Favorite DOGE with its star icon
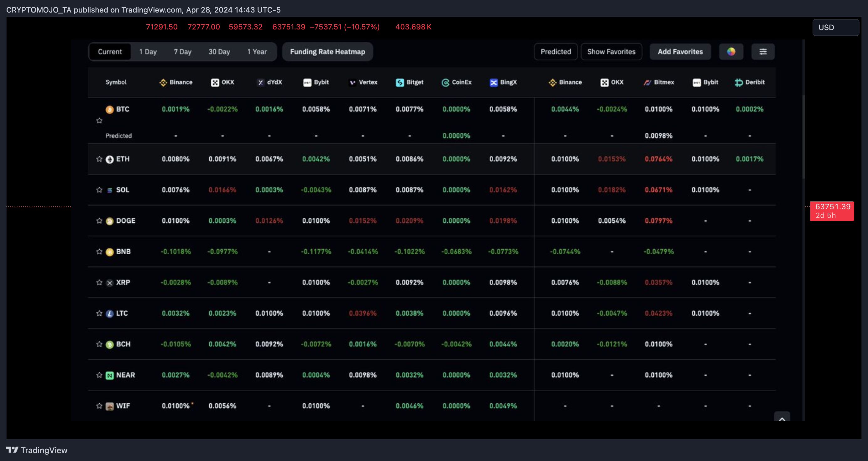868x461 pixels. click(x=99, y=220)
